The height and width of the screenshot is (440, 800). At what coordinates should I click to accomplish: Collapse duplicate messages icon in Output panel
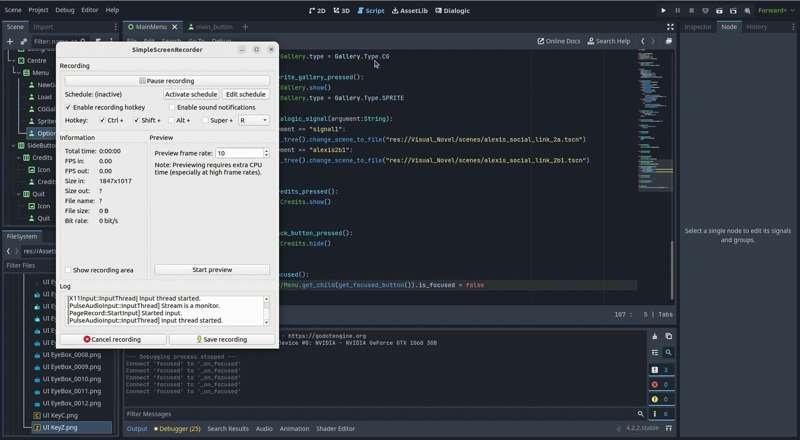[655, 353]
